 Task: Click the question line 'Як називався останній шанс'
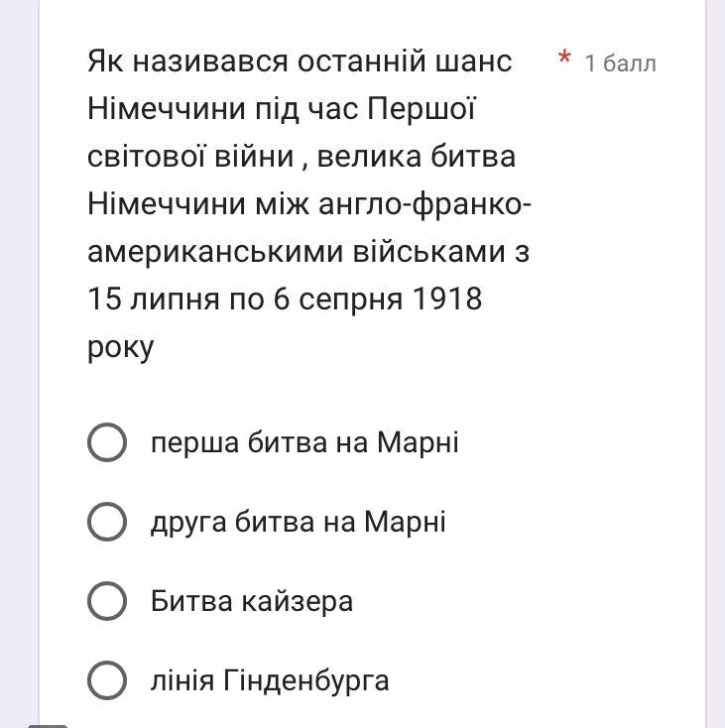[x=300, y=61]
